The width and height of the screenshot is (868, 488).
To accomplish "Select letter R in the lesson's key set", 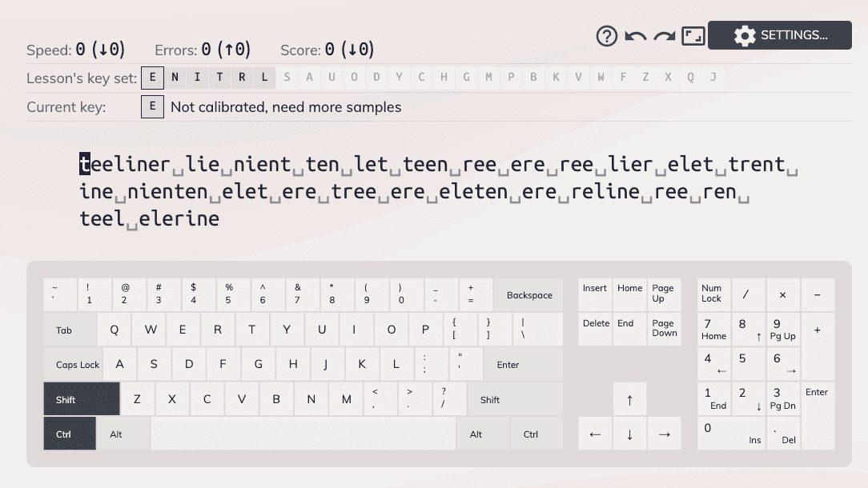I will pyautogui.click(x=242, y=77).
